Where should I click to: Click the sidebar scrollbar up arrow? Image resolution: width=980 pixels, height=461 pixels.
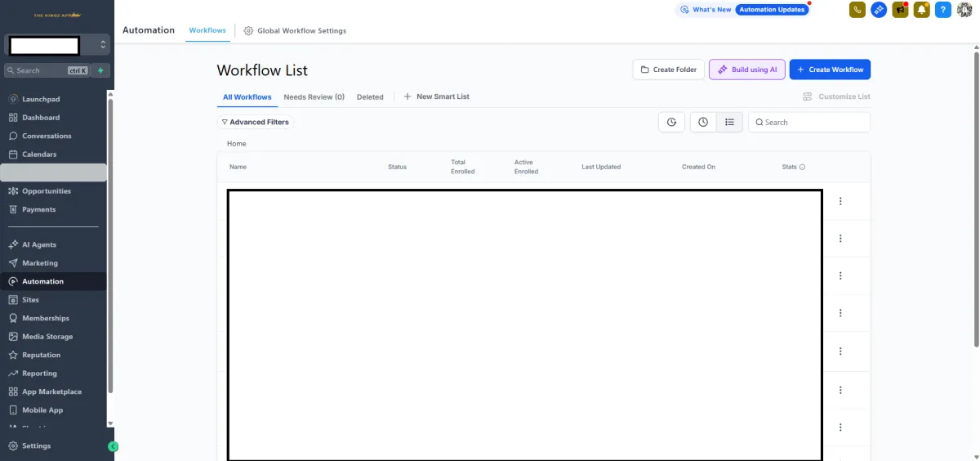(110, 92)
